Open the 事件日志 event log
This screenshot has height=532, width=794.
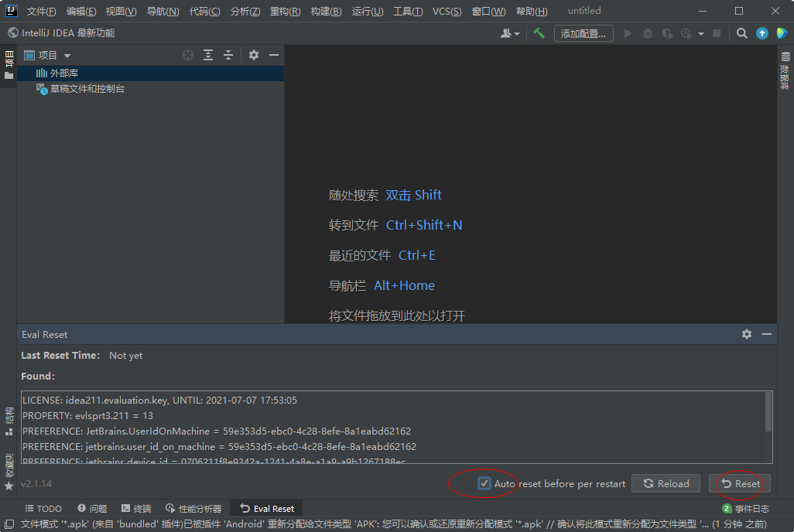[746, 508]
